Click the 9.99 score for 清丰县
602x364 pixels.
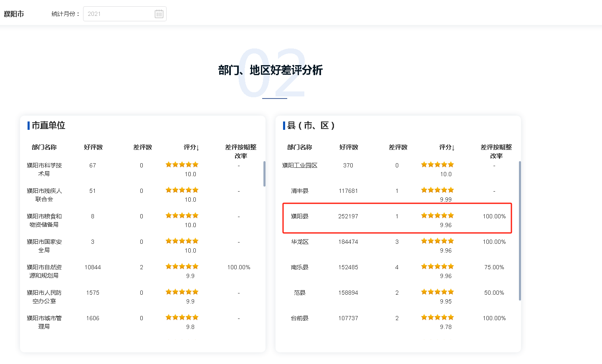(446, 200)
